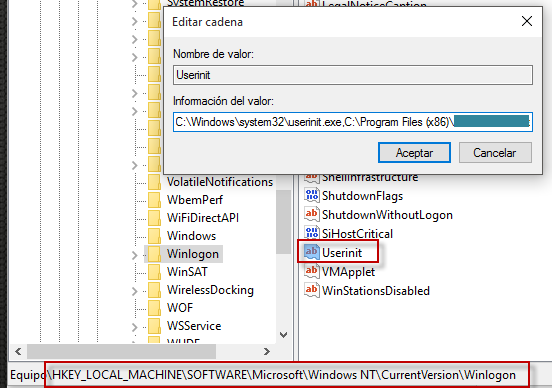Select the WbemPerf key label
Image resolution: width=552 pixels, height=388 pixels.
(x=195, y=200)
